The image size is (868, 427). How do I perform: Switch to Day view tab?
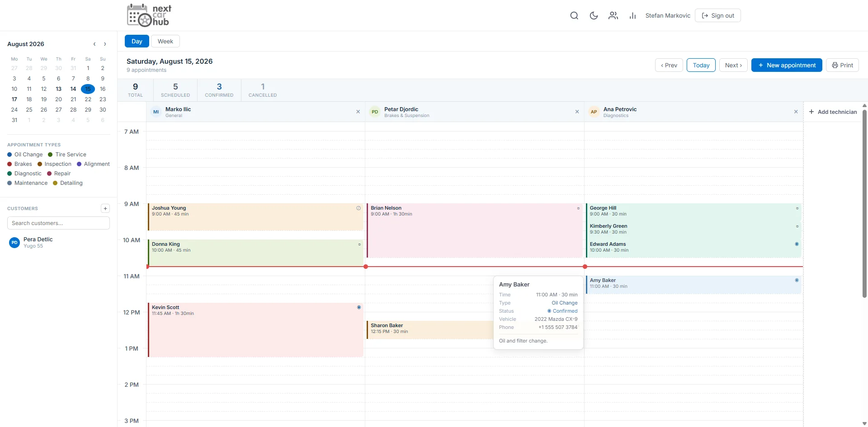coord(137,41)
